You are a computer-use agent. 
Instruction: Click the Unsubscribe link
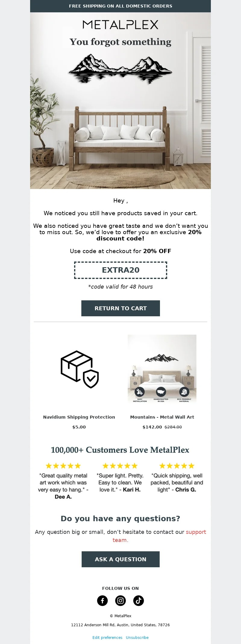[137, 637]
